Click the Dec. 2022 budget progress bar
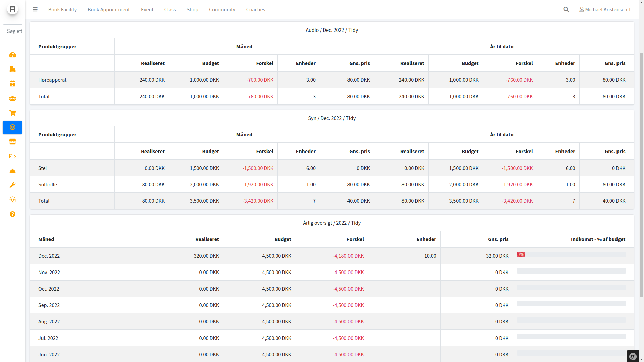This screenshot has width=644, height=362. 571,255
